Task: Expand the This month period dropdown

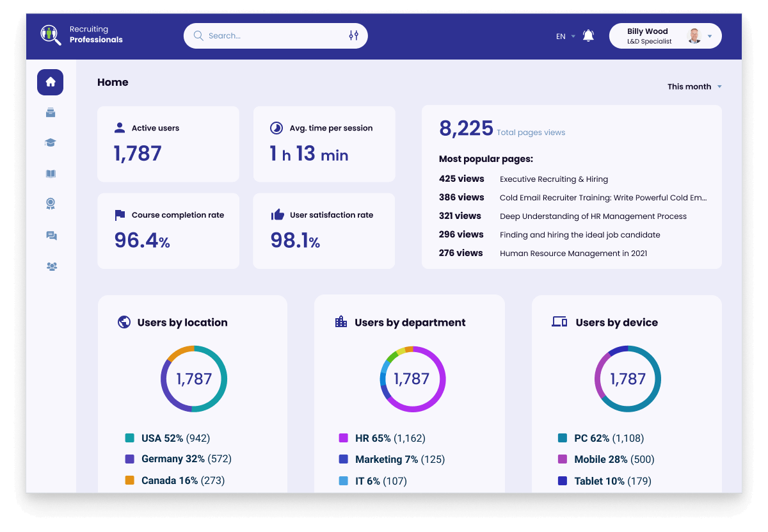Action: point(694,86)
